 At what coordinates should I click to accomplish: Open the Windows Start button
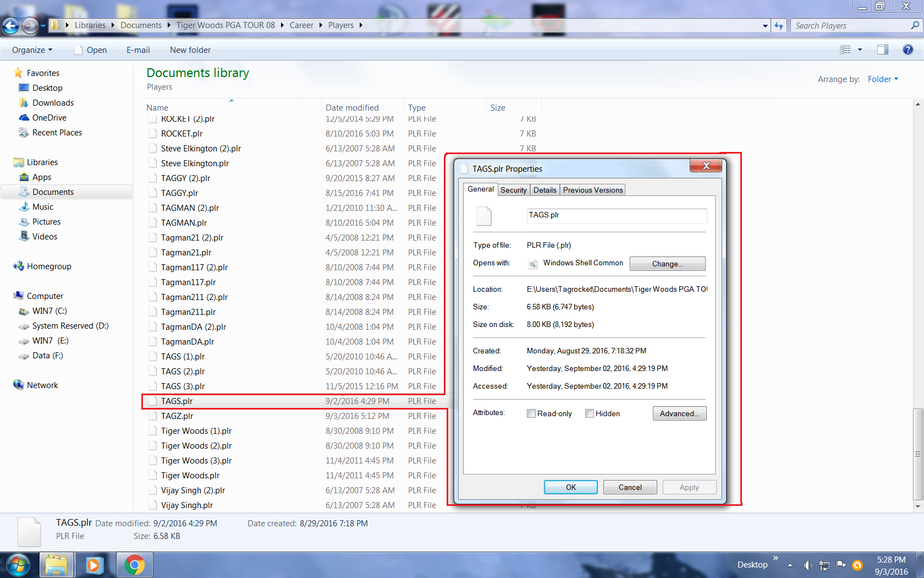pos(18,565)
